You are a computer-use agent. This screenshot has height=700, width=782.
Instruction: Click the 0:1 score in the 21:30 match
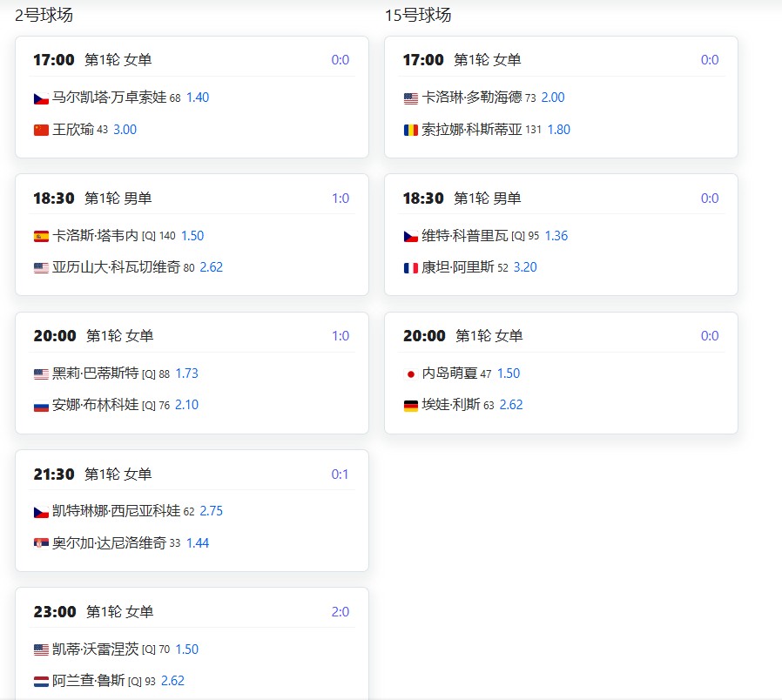(340, 475)
